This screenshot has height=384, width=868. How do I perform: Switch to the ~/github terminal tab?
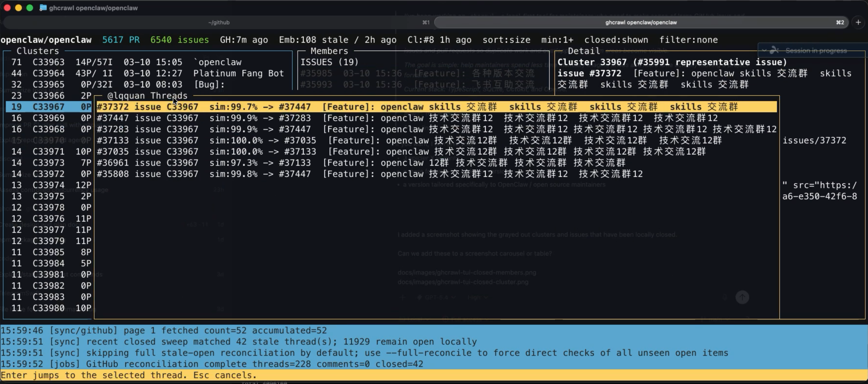pos(219,22)
